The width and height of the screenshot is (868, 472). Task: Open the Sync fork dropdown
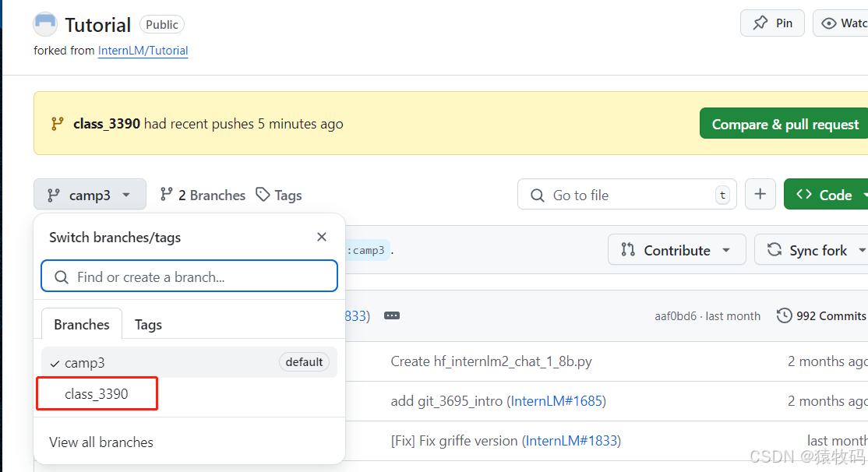[x=813, y=250]
